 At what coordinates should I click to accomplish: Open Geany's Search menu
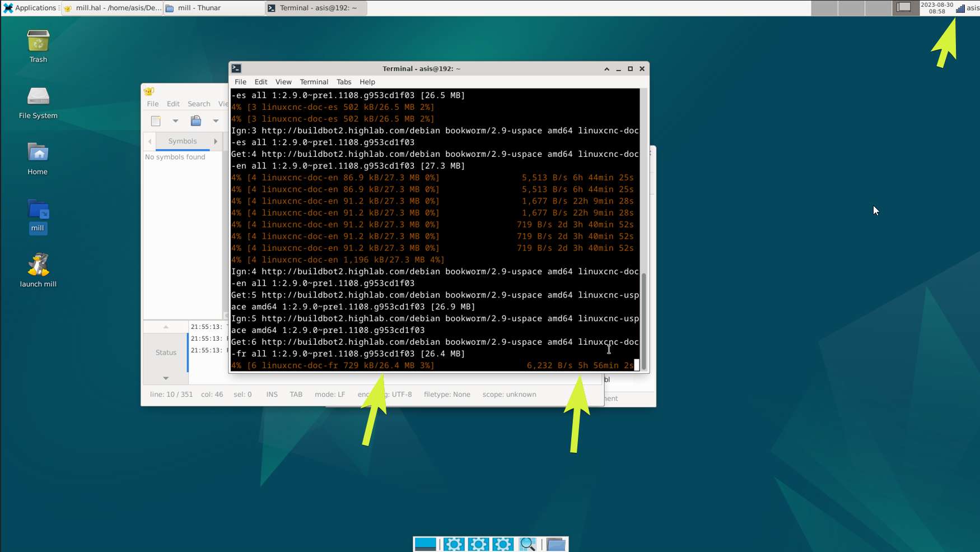199,104
